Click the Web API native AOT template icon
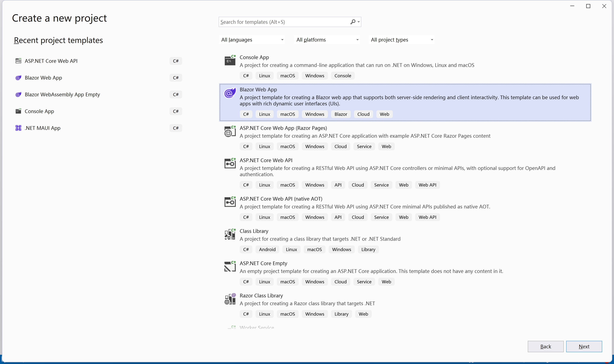 (230, 202)
